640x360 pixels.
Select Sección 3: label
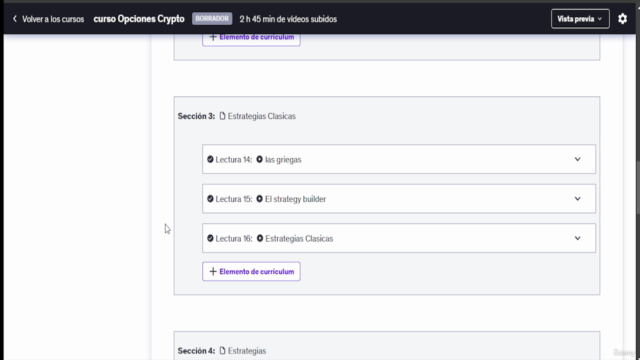click(x=196, y=116)
